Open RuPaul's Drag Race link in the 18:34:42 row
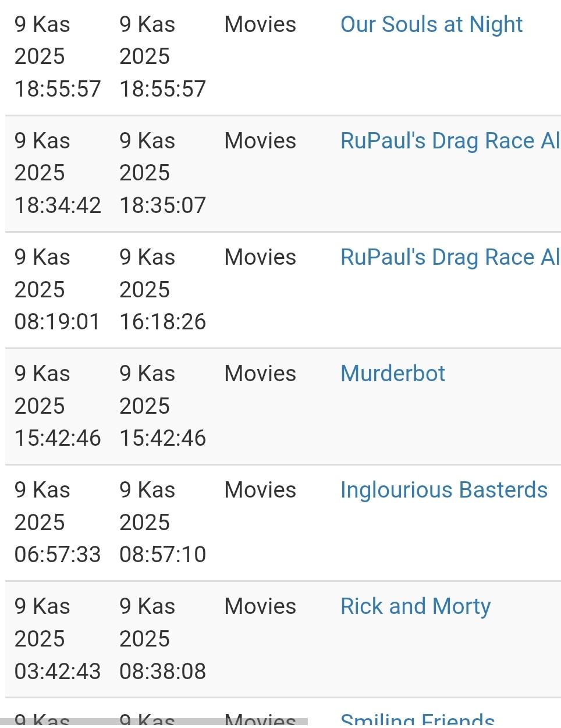 (x=449, y=141)
